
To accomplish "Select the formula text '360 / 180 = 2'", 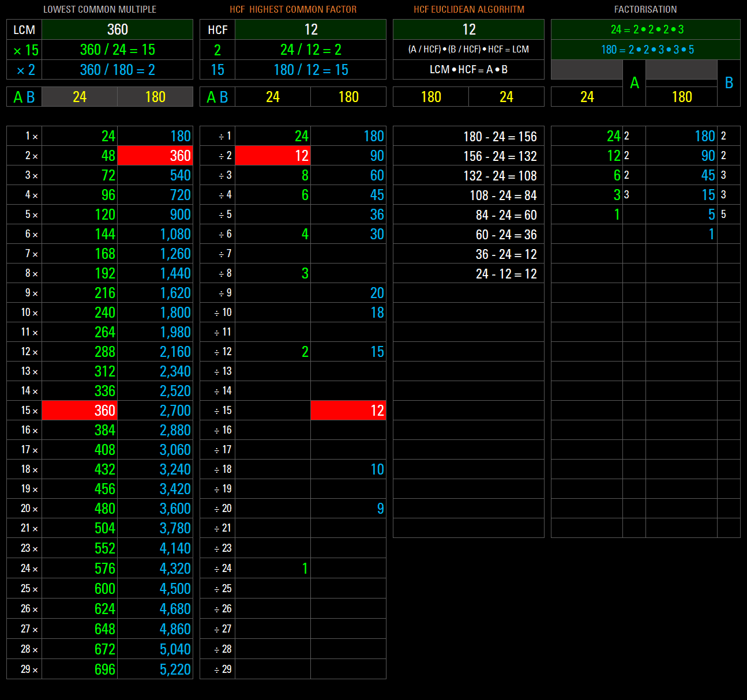I will pyautogui.click(x=117, y=70).
